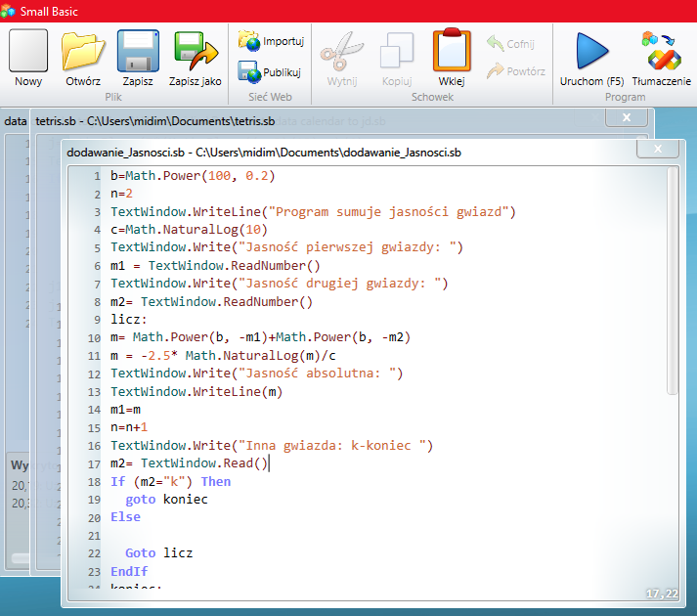Click line 13 TextWindow.WriteLine(m)
The width and height of the screenshot is (697, 616).
click(196, 392)
